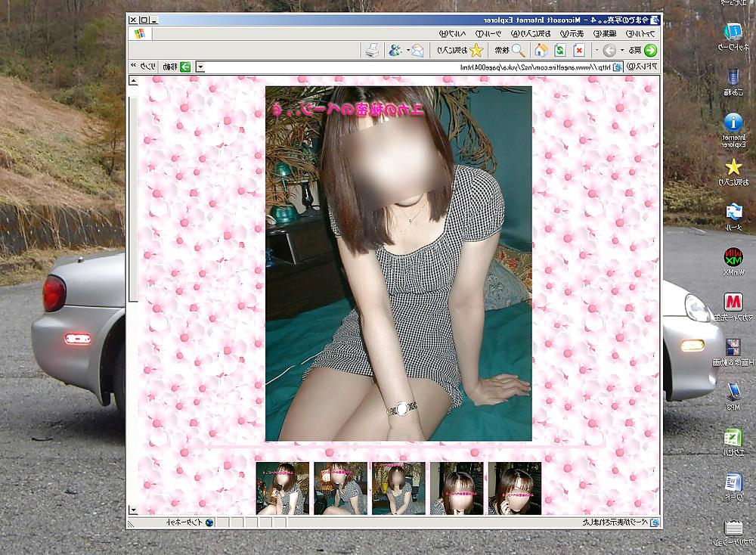Open the 編集(E) Edit menu
The image size is (756, 555).
pyautogui.click(x=605, y=34)
